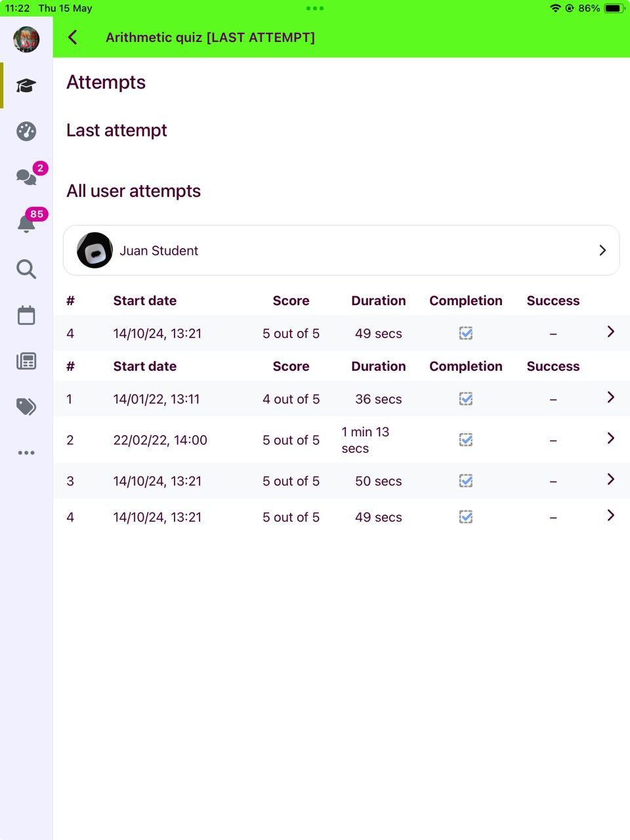The height and width of the screenshot is (840, 630).
Task: Open the site news newspaper icon
Action: [x=26, y=361]
